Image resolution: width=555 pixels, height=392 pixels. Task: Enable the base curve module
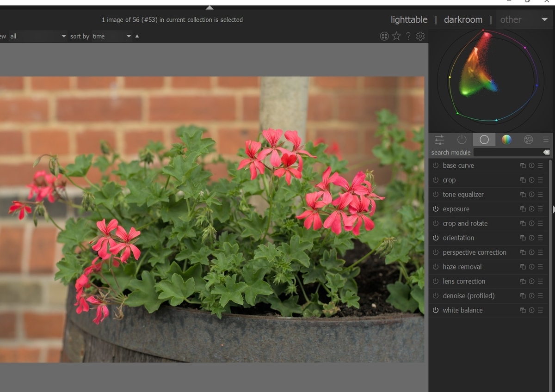(x=435, y=165)
